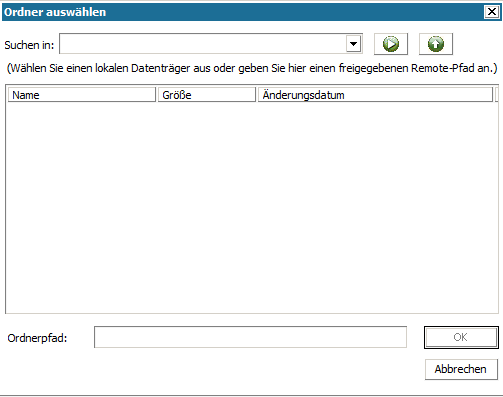Focus the 'Suchen in' combo box field
Screen dimensions: 503x397
coord(211,44)
